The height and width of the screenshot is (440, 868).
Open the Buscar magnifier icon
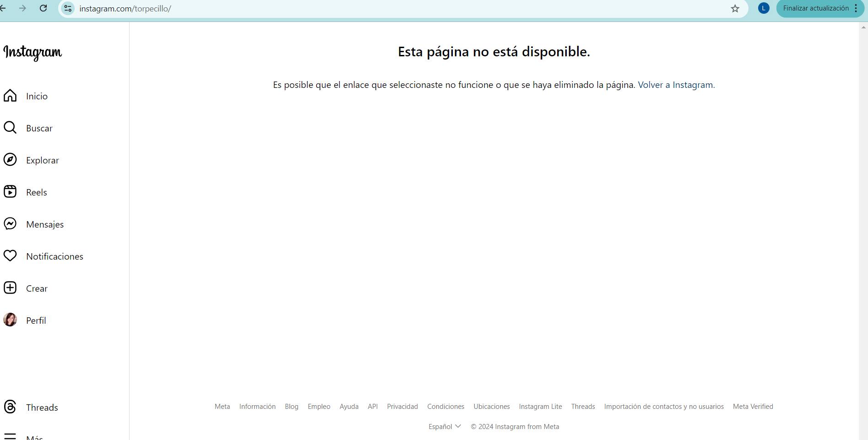(10, 128)
